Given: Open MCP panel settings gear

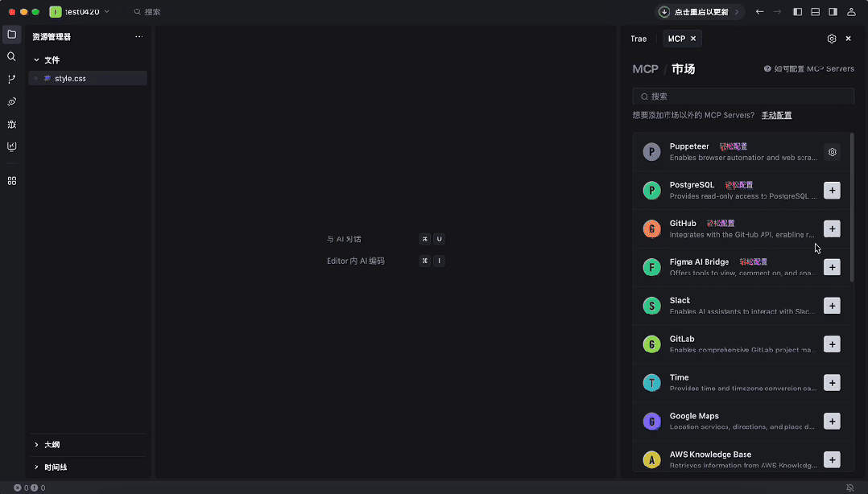Looking at the screenshot, I should 832,39.
